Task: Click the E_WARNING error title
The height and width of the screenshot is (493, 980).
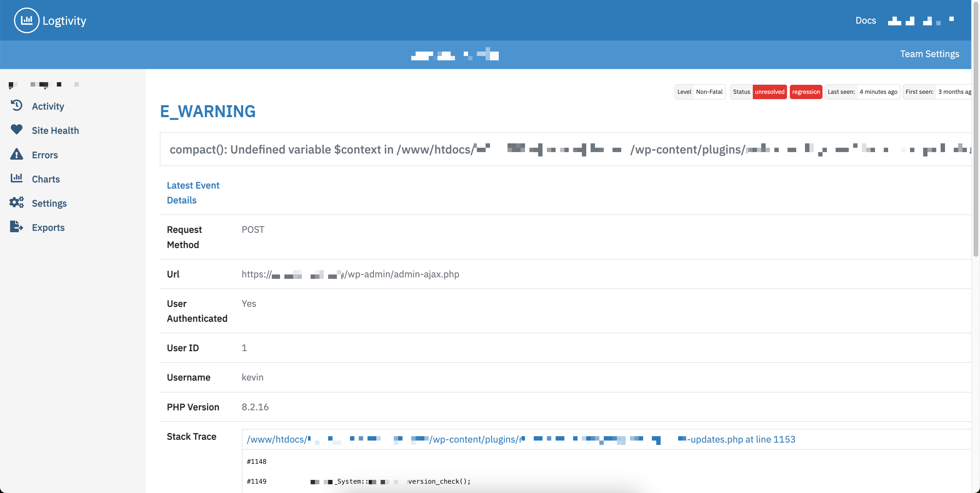Action: click(208, 111)
